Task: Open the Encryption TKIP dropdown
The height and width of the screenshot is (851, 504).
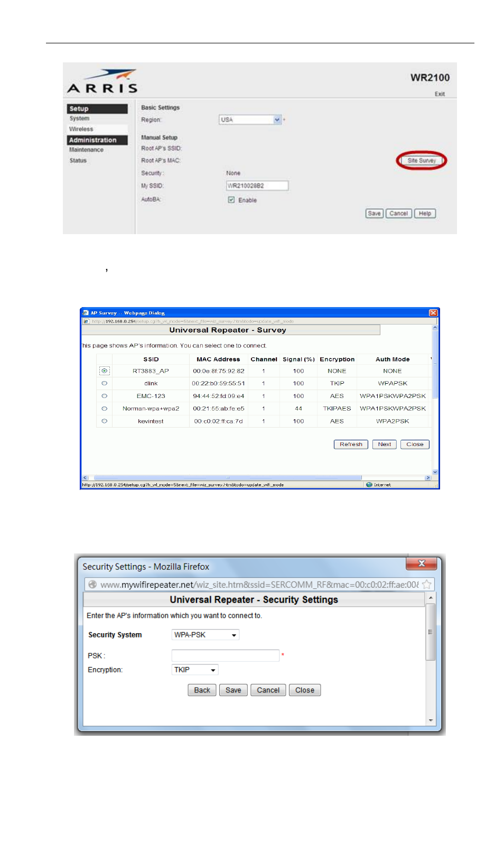Action: pos(195,670)
